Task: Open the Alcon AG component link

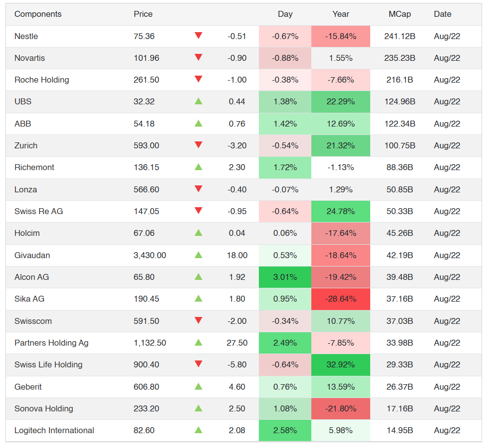Action: pyautogui.click(x=32, y=277)
